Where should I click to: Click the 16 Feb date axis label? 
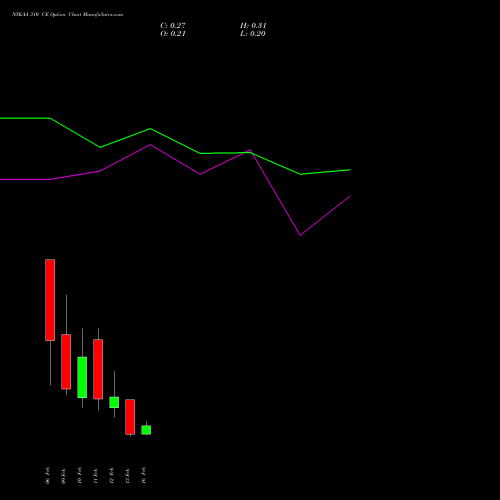tap(144, 476)
